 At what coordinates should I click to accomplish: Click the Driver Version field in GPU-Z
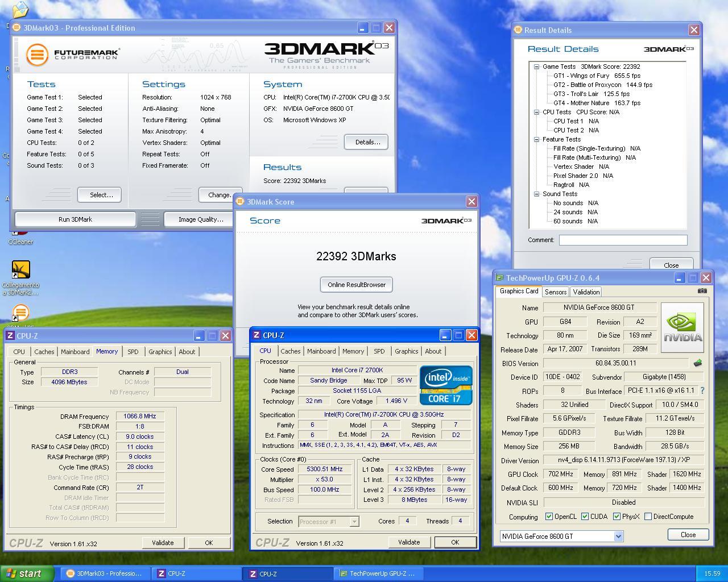click(x=623, y=460)
